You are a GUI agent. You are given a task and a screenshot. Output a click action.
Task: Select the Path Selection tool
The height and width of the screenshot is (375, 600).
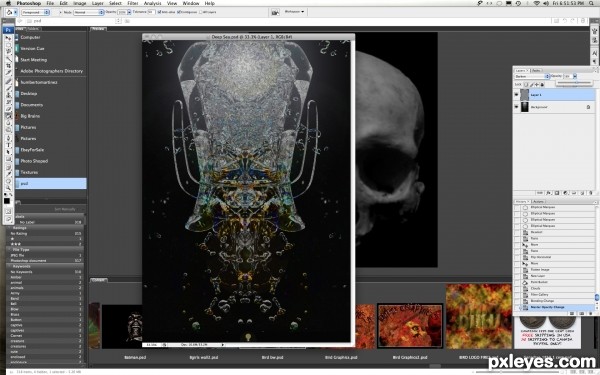click(x=8, y=152)
